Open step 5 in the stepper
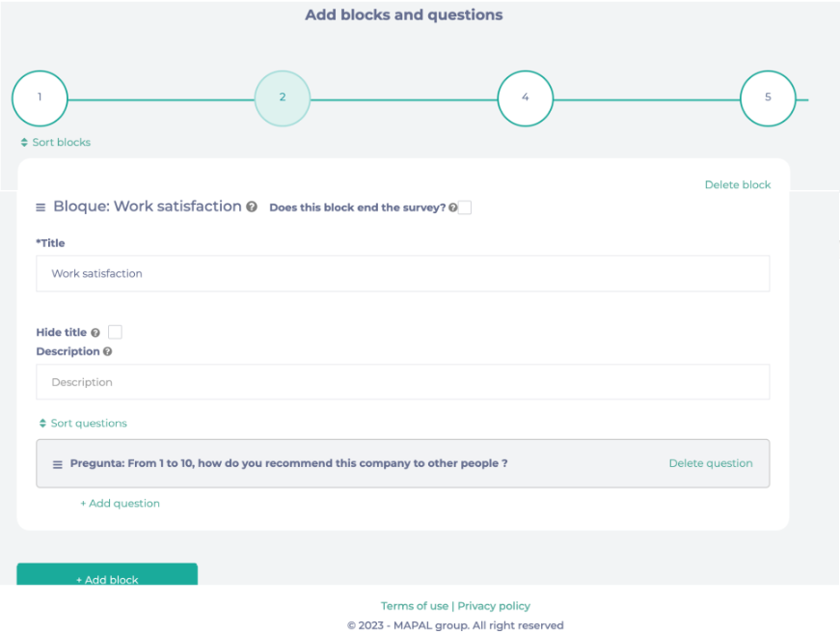The image size is (840, 635). (x=768, y=97)
